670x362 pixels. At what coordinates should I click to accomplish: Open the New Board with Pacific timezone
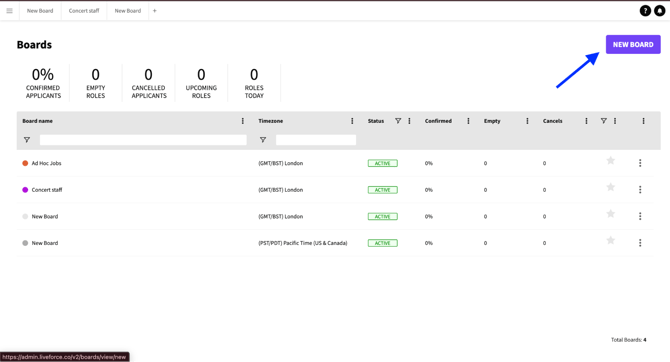click(x=45, y=243)
